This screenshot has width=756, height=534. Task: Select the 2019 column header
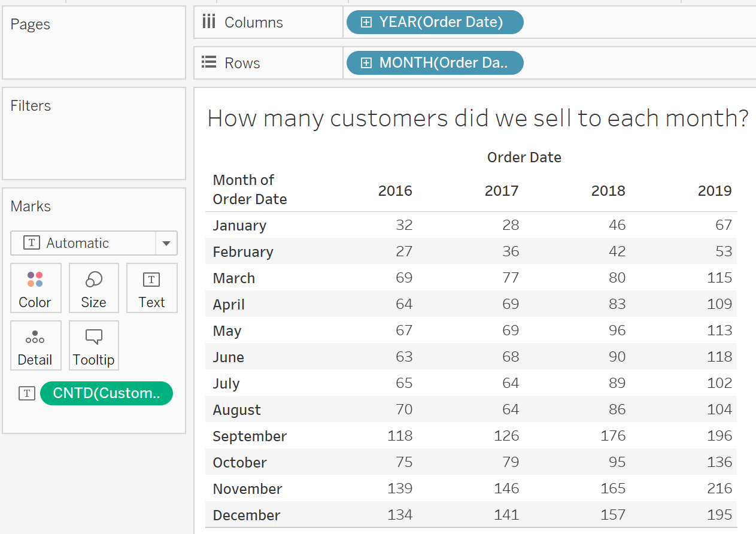click(715, 190)
